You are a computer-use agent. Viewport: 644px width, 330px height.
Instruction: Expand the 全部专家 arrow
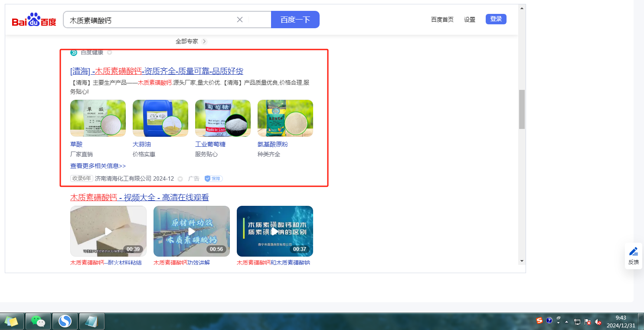(x=204, y=41)
